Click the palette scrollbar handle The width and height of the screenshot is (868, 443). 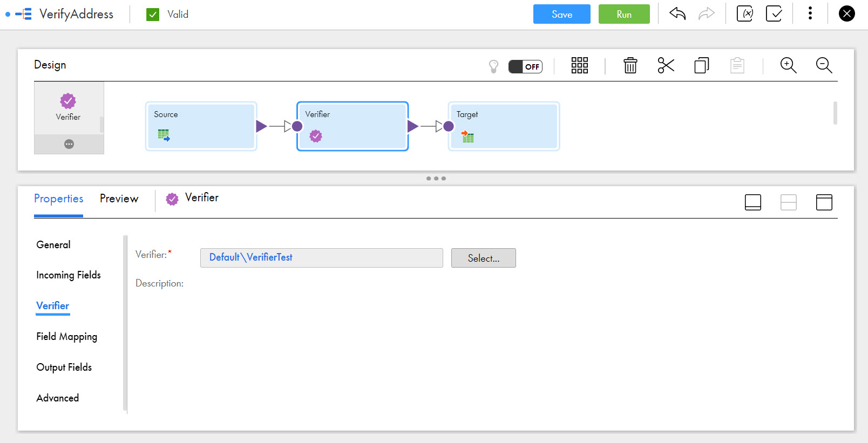tap(101, 125)
